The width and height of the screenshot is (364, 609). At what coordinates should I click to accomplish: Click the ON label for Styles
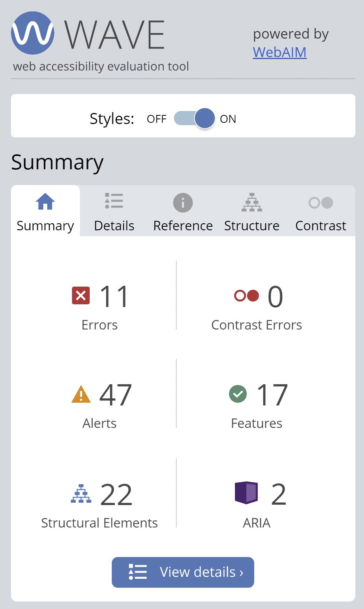tap(228, 119)
